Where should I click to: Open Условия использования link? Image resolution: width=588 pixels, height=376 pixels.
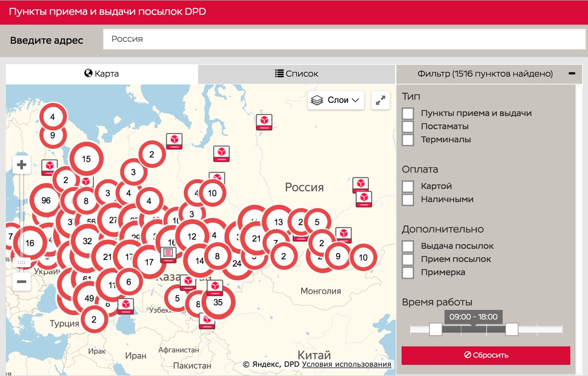click(x=346, y=364)
